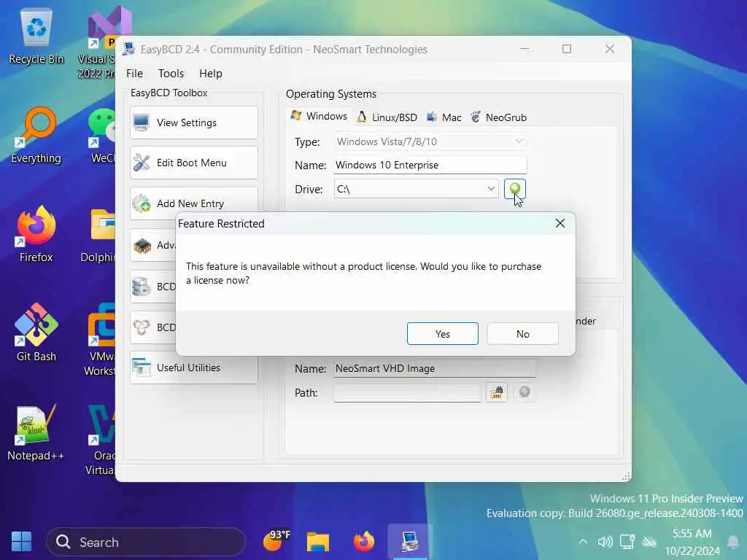Show hidden tray icons chevron
Screen dimensions: 747x560
(583, 542)
